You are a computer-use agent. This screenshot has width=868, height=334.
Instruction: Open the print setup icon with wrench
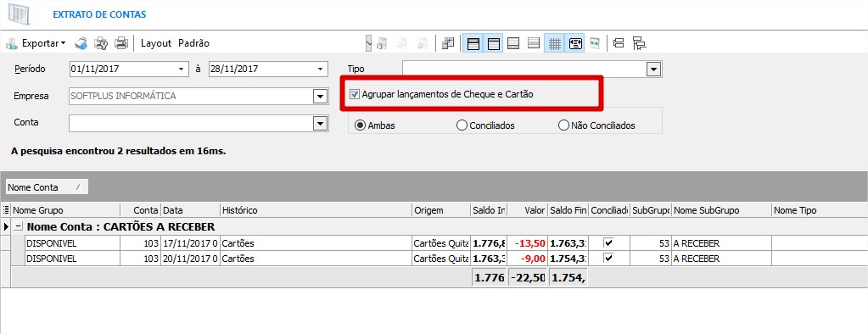pos(101,43)
